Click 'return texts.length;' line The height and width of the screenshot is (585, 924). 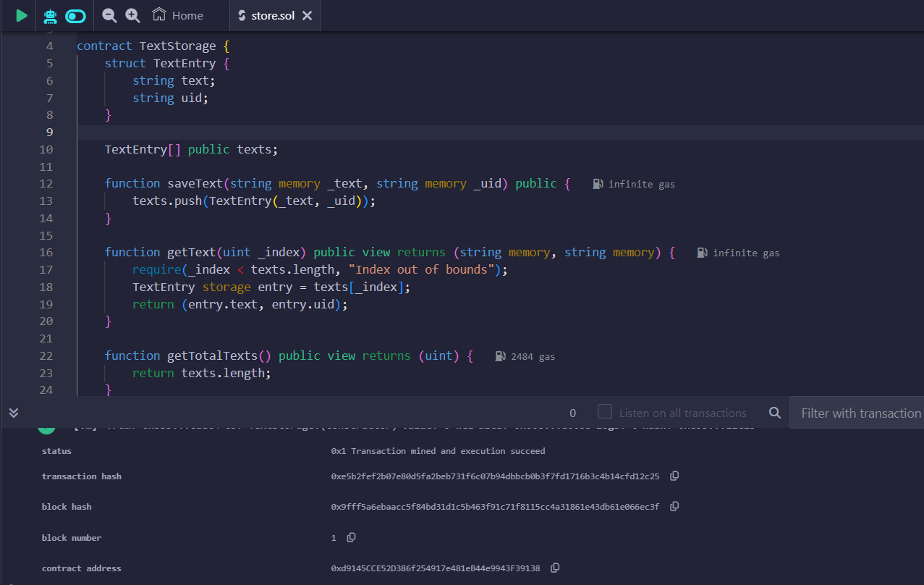[x=201, y=373]
